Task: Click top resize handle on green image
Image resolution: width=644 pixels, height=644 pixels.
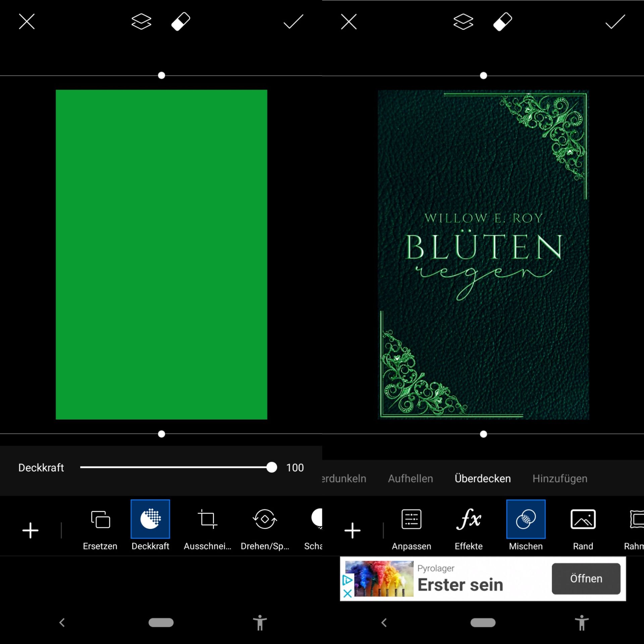Action: click(161, 75)
